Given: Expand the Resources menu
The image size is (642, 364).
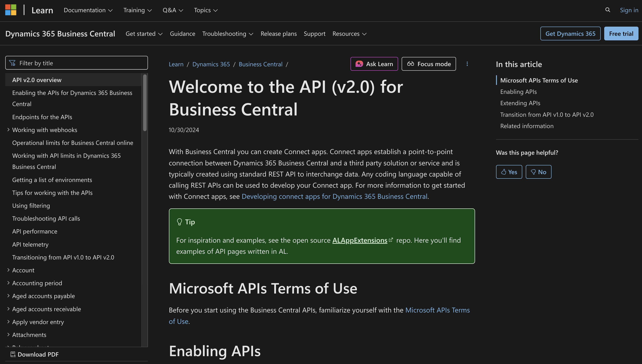Looking at the screenshot, I should 349,34.
